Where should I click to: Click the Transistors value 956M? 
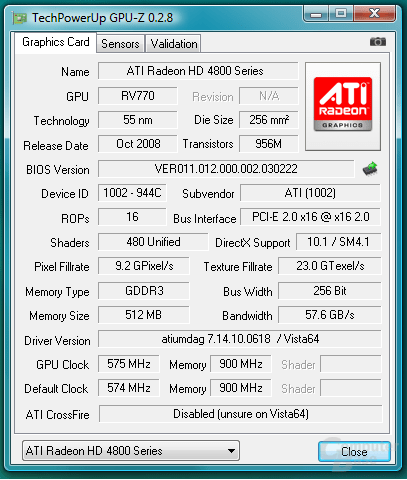[x=269, y=144]
